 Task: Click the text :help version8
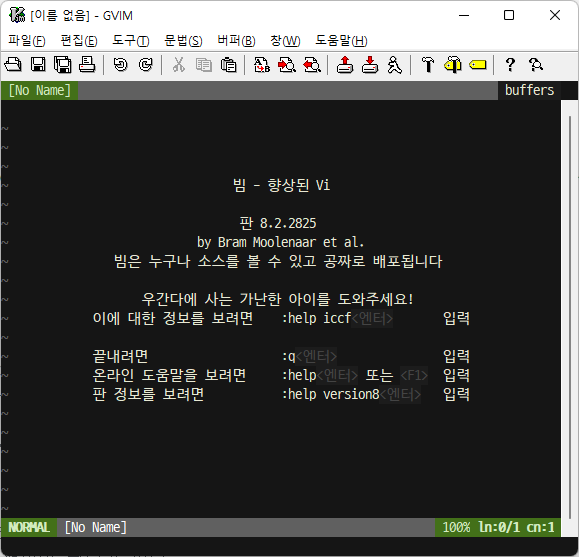pyautogui.click(x=330, y=394)
